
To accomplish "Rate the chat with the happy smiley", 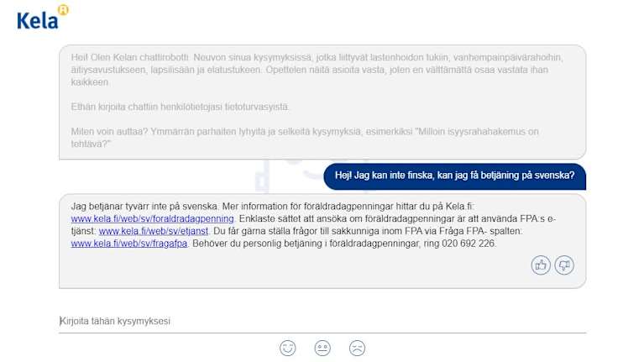I will pos(287,348).
